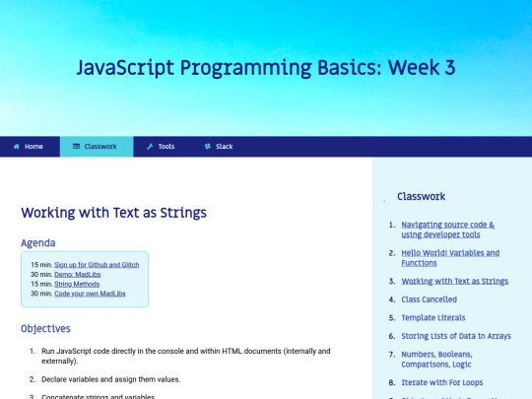Click the sidebar Classwork heading
The image size is (532, 399).
tap(421, 196)
